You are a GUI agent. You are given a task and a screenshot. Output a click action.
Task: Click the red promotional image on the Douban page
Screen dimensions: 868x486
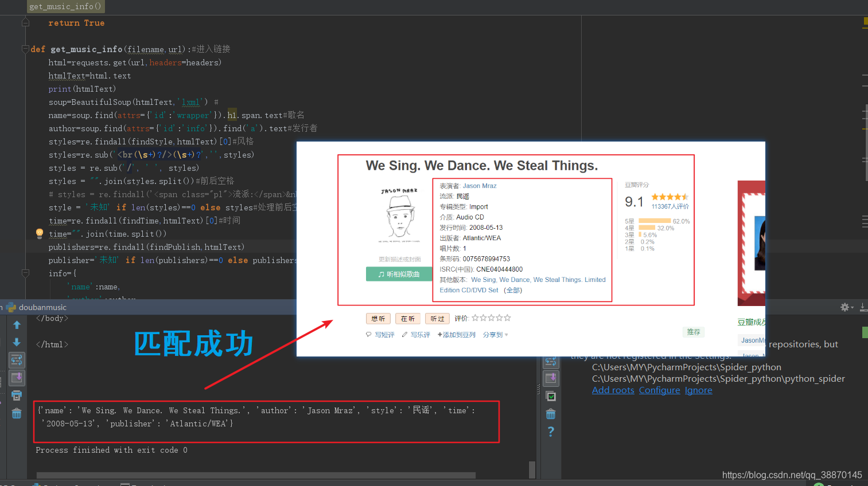click(x=752, y=243)
